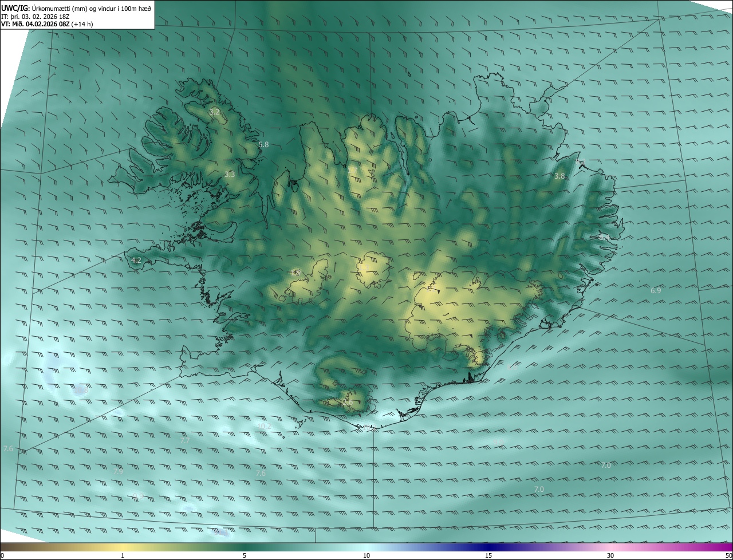
Task: Click the '15' tick label on the color scale
Action: click(488, 555)
